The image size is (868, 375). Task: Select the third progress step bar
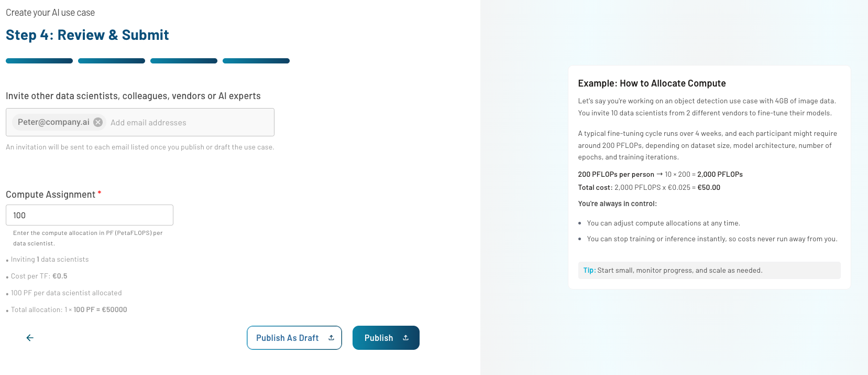184,61
